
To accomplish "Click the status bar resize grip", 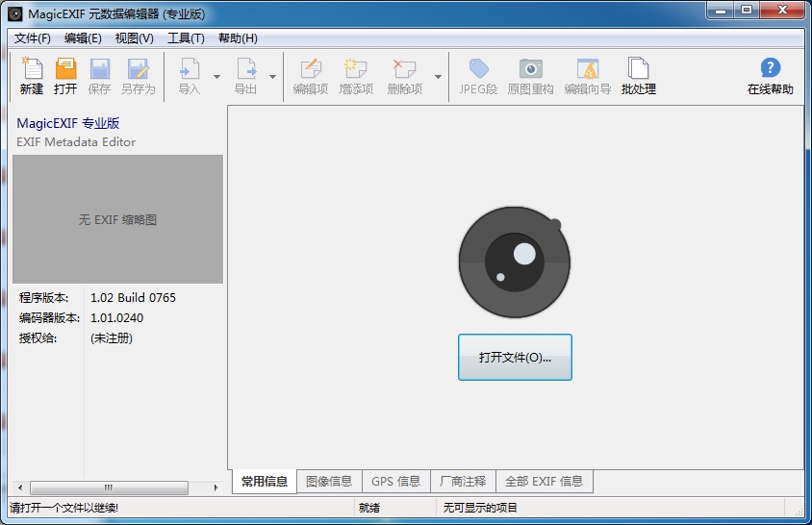I will [x=798, y=511].
